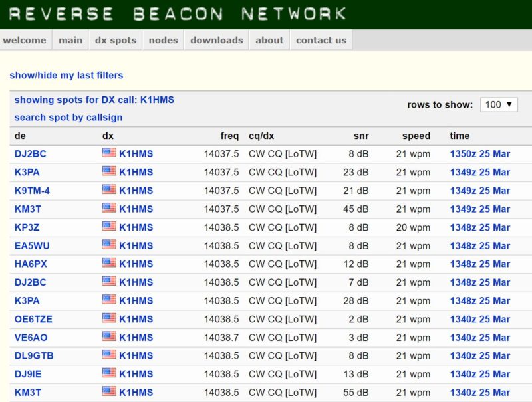
Task: Click K1HMS callsign in the VE6AO row
Action: click(136, 338)
